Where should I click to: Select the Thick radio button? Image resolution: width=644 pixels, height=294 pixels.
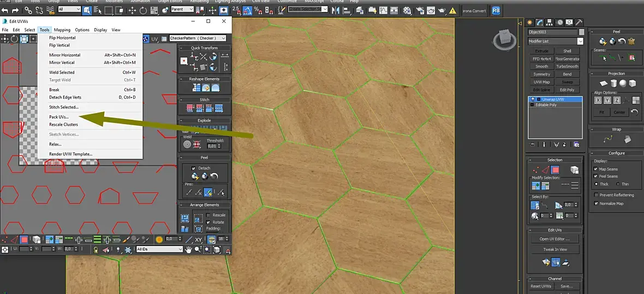[596, 184]
